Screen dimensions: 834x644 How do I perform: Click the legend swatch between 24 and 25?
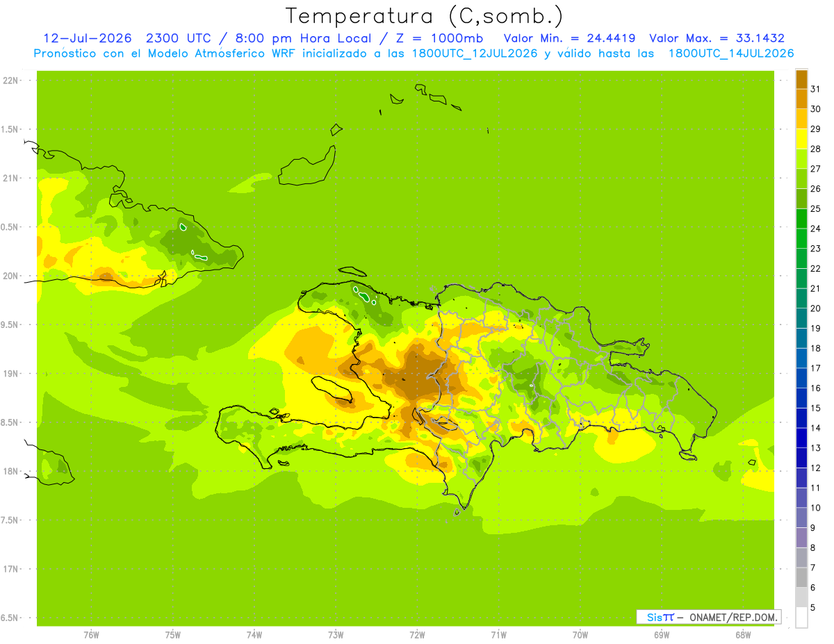801,219
